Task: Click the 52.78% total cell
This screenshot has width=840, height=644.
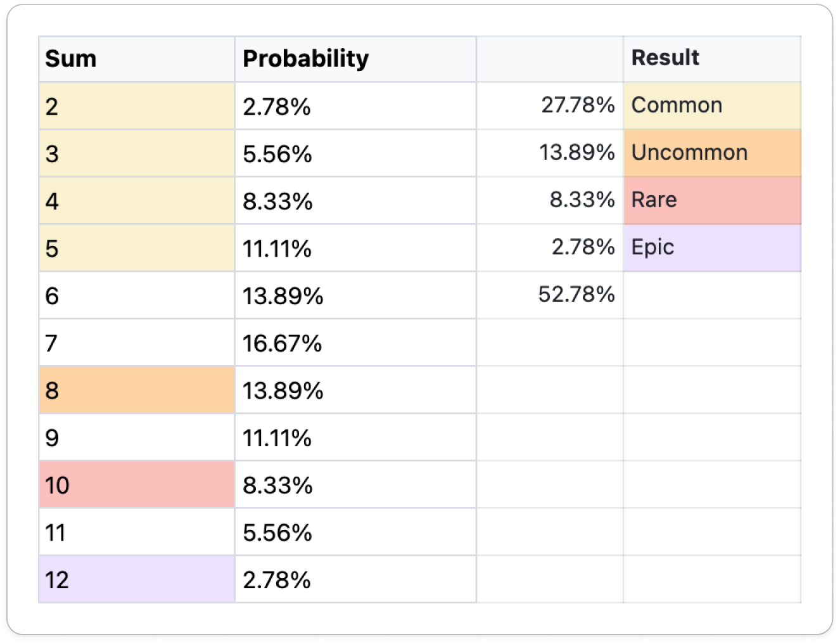Action: coord(549,295)
